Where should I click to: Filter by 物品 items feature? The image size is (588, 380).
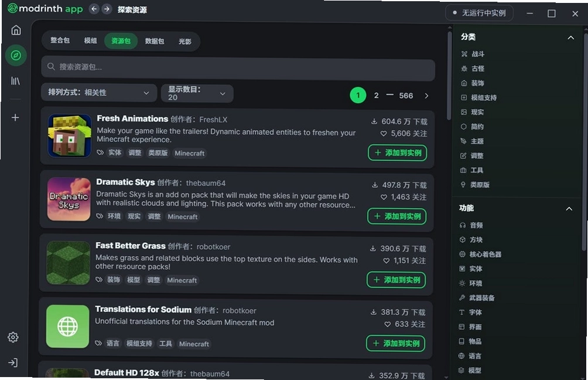click(470, 342)
